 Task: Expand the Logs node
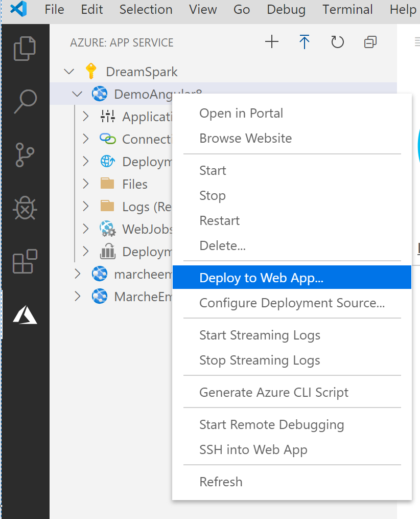(x=86, y=206)
